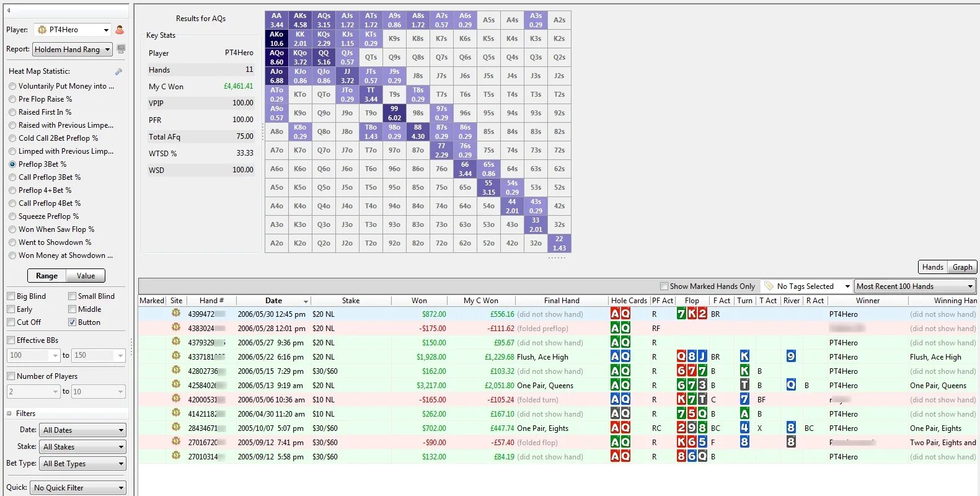Image resolution: width=980 pixels, height=496 pixels.
Task: Click the Number of Players maximum field 10
Action: click(x=98, y=391)
